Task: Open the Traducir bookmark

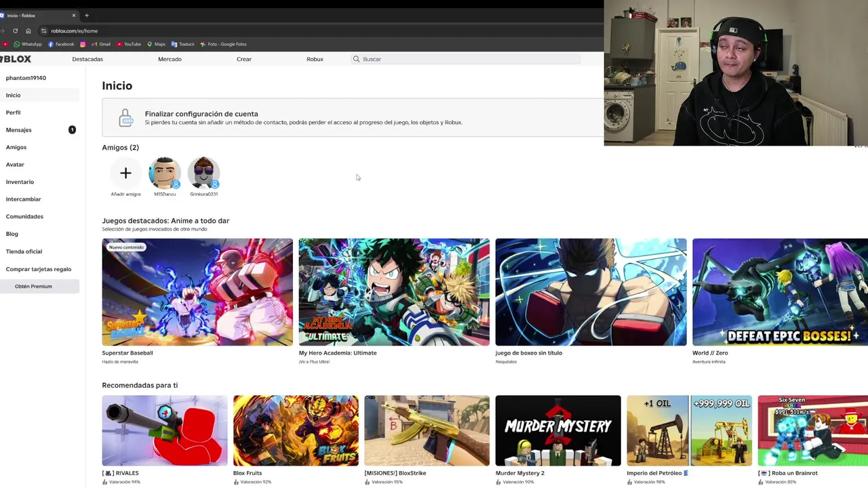Action: pos(183,44)
